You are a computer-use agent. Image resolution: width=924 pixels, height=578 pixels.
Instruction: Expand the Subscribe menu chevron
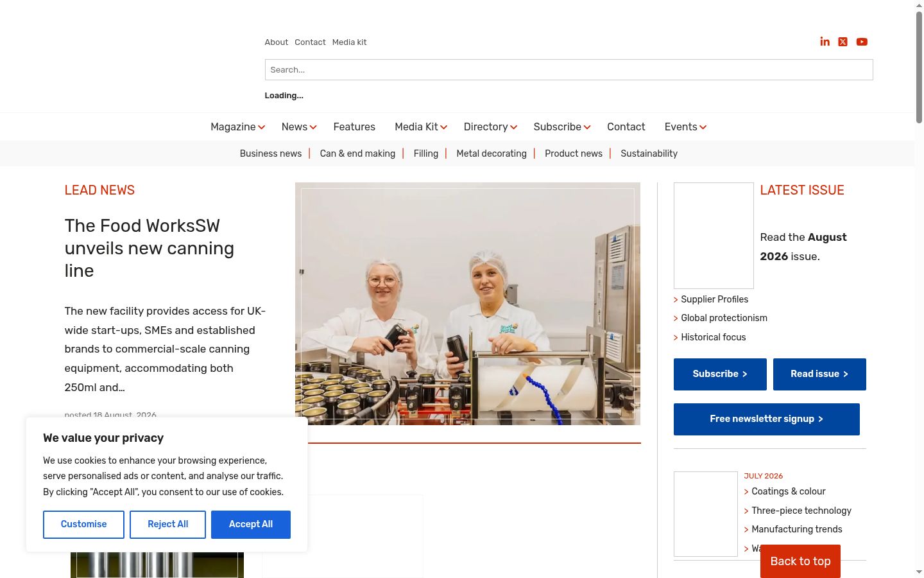(x=587, y=127)
